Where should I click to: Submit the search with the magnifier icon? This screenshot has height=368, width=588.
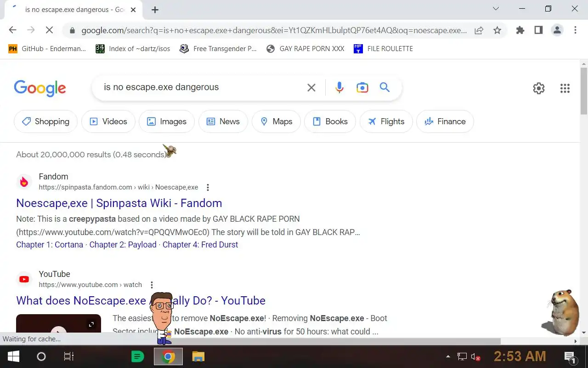click(x=385, y=87)
